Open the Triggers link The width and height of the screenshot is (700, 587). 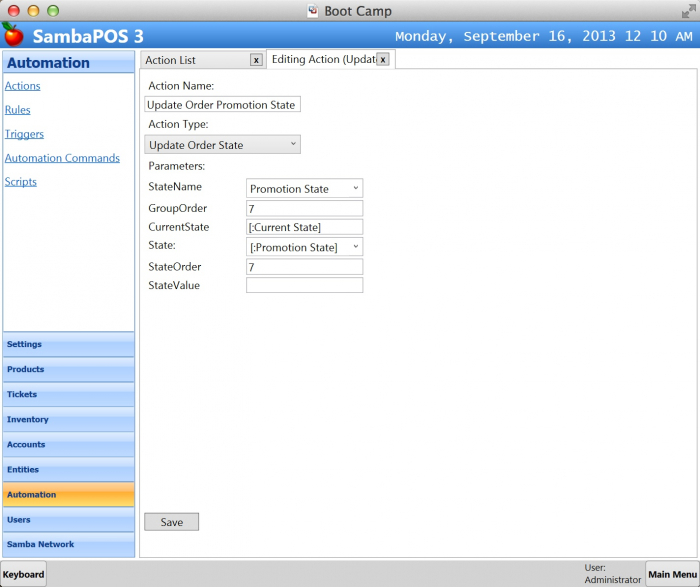click(24, 134)
